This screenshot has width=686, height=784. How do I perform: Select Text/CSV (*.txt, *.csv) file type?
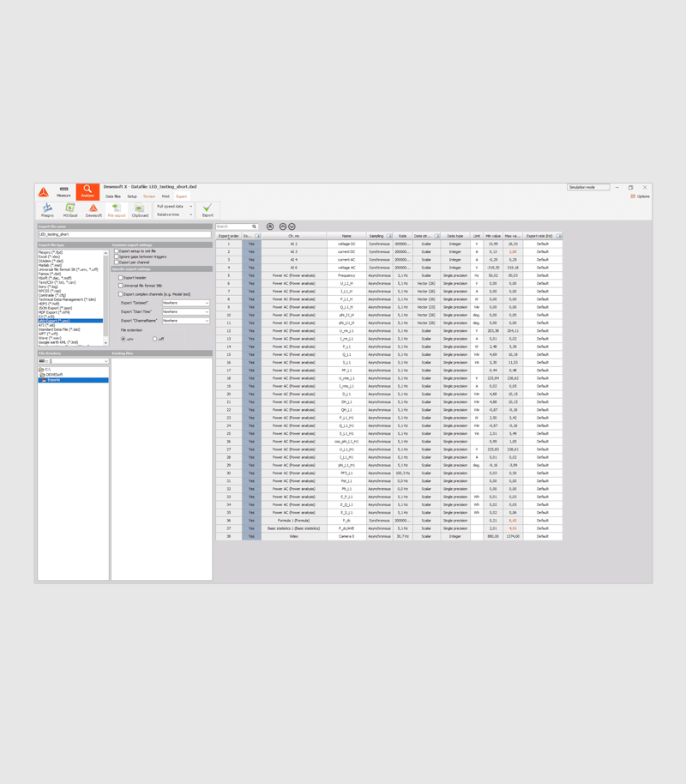(57, 282)
